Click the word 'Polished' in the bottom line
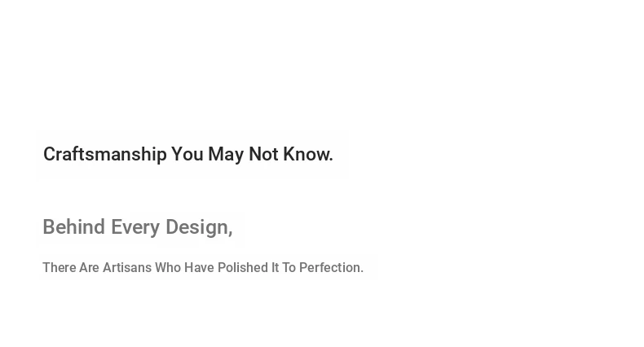 (x=243, y=267)
